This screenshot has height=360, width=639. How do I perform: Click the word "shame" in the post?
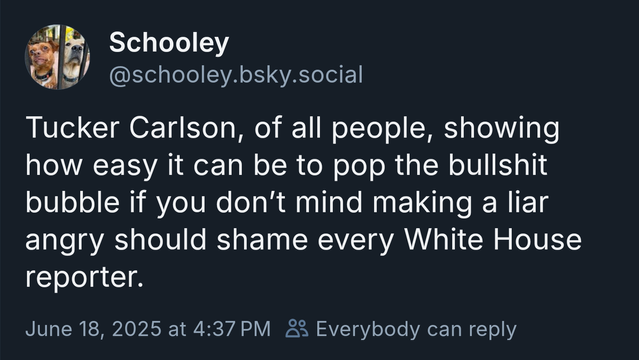(x=262, y=239)
